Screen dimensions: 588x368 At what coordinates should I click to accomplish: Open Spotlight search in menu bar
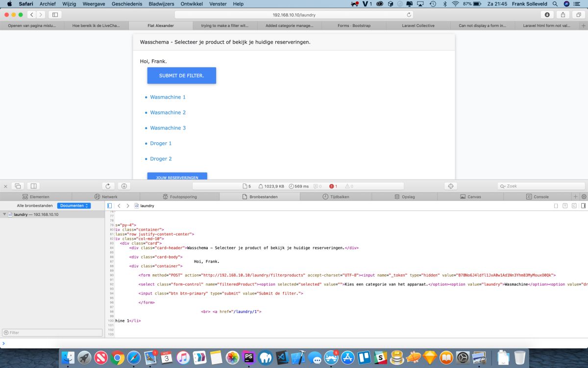pos(555,3)
